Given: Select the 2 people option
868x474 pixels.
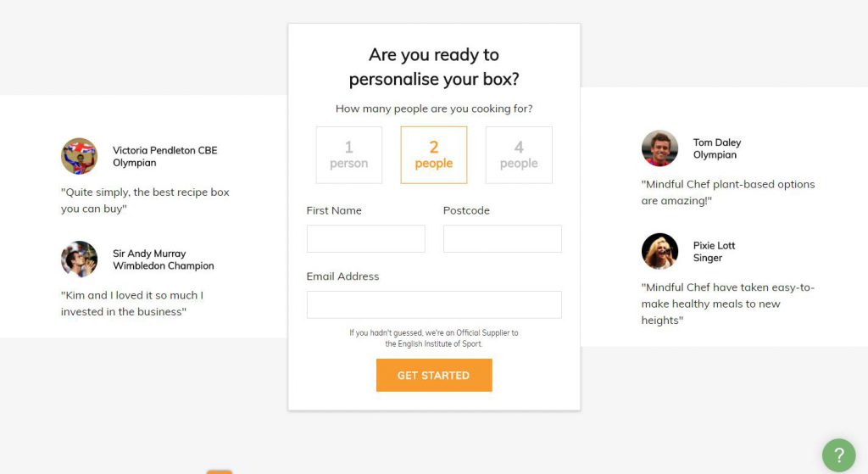Looking at the screenshot, I should 434,155.
